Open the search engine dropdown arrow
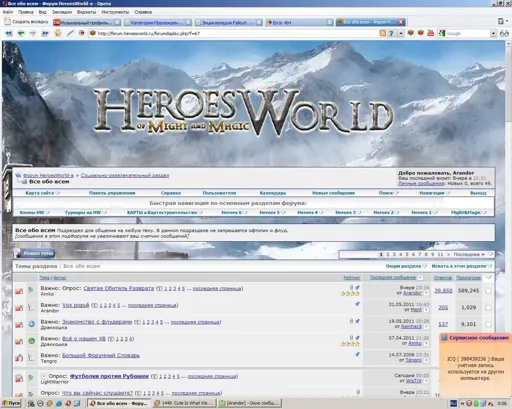Screen dimensions: 512x409 coord(493,33)
